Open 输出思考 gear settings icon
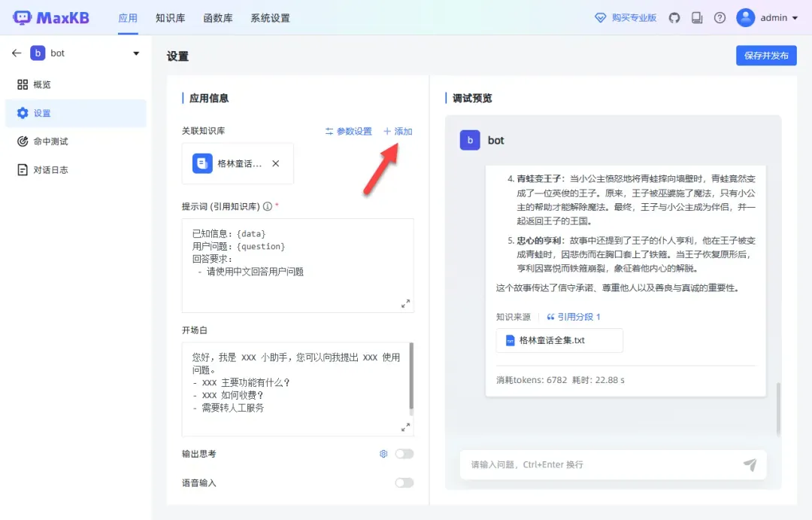The width and height of the screenshot is (812, 520). pyautogui.click(x=383, y=454)
